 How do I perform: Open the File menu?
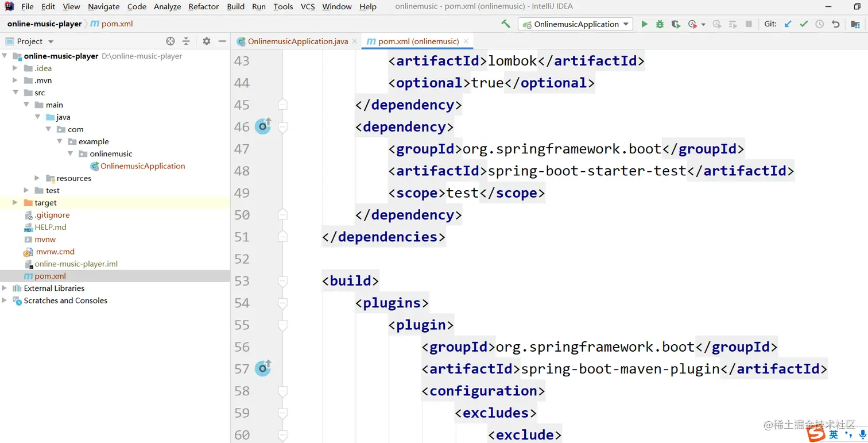point(27,7)
